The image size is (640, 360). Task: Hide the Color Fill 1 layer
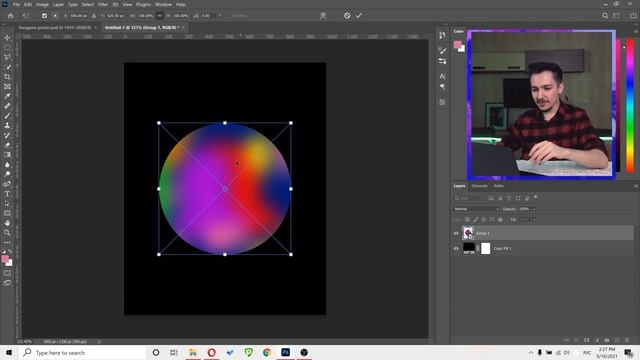pos(456,248)
